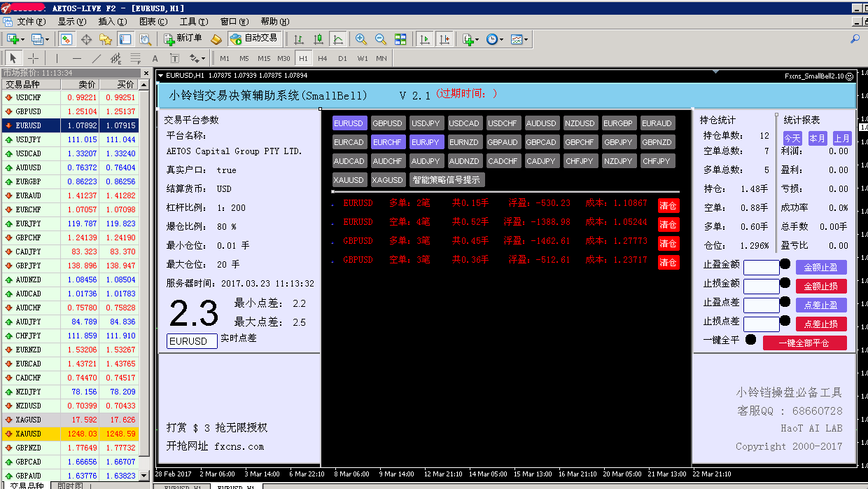
Task: Zoom in on the chart
Action: pyautogui.click(x=361, y=39)
